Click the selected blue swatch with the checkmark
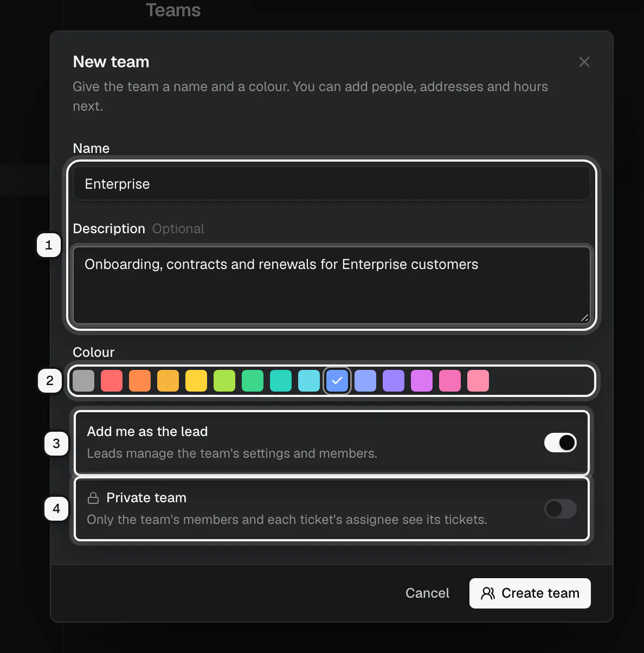 [x=337, y=381]
